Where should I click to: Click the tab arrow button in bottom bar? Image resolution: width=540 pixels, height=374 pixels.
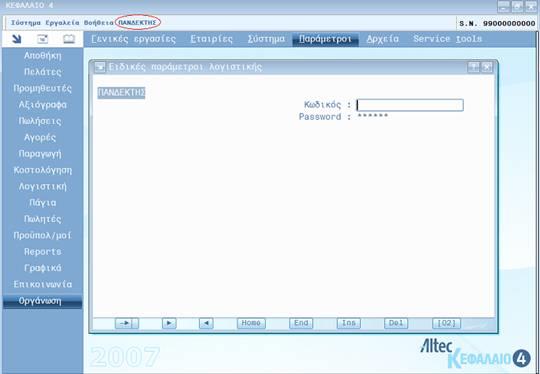pos(127,323)
